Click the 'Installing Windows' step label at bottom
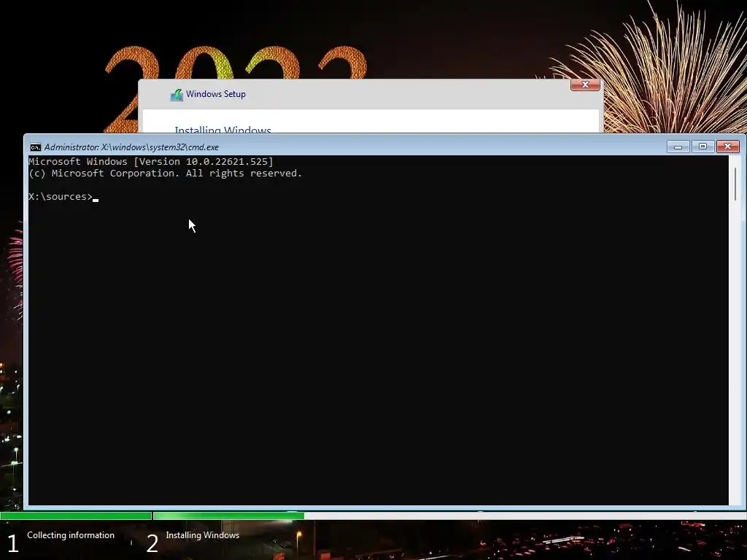The image size is (747, 560). (x=203, y=535)
